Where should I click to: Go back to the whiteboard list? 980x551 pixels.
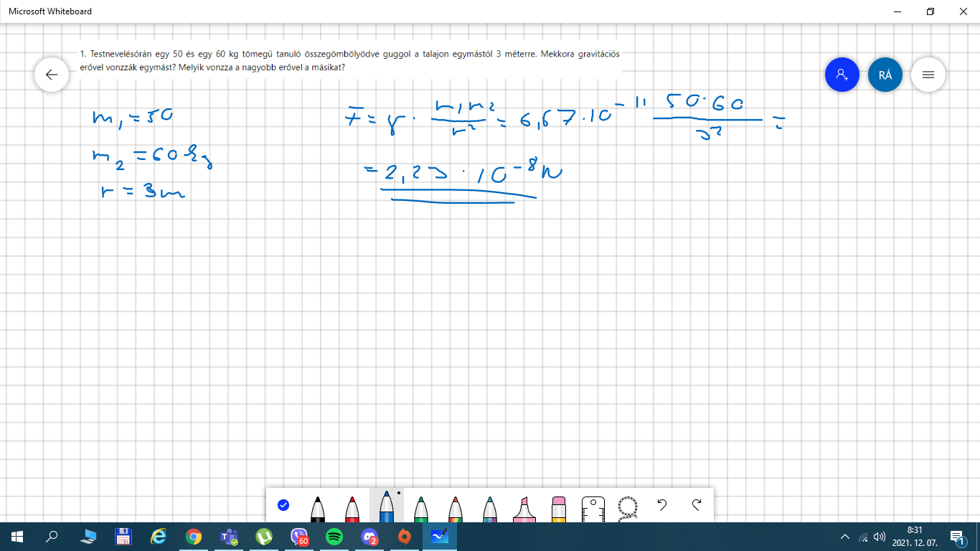click(52, 75)
